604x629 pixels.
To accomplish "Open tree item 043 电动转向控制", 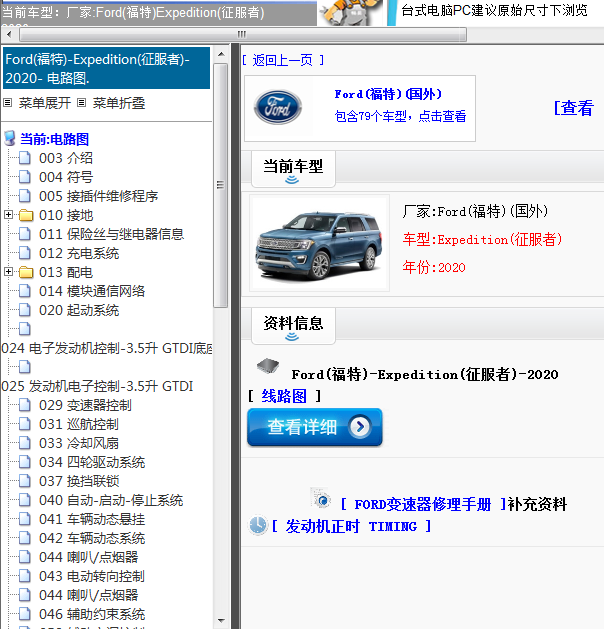I will pos(92,576).
